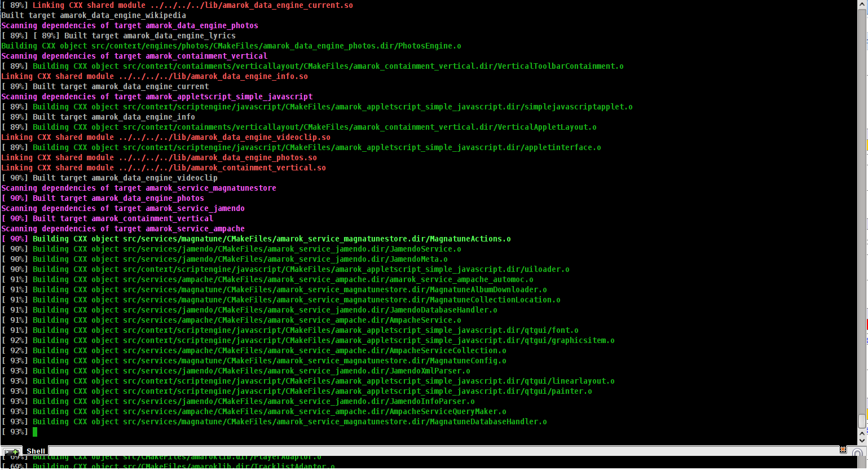
Task: Click the bottom scroll-down arrow of terminal scrollbar
Action: click(862, 440)
